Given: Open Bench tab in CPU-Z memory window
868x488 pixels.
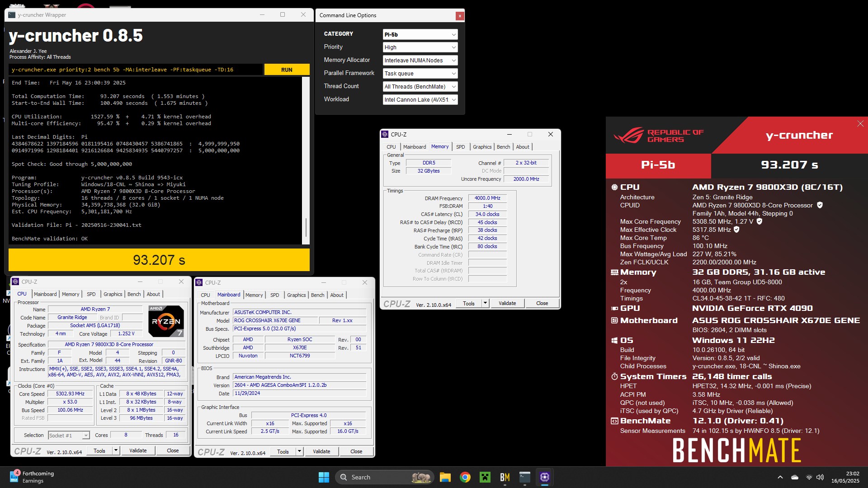Looking at the screenshot, I should coord(503,147).
